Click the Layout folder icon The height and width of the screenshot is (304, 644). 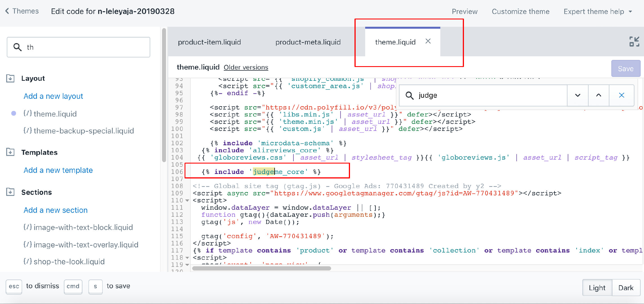[x=10, y=78]
